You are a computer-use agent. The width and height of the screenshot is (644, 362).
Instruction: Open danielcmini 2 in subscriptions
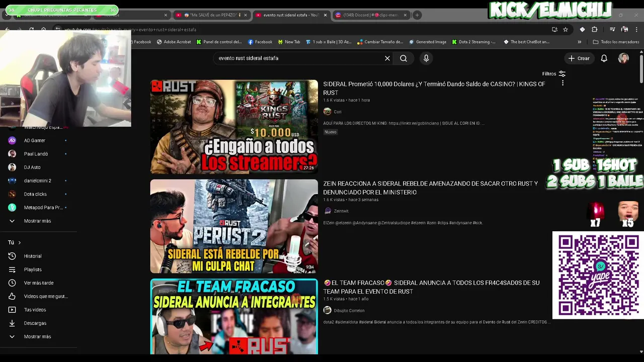(x=38, y=180)
